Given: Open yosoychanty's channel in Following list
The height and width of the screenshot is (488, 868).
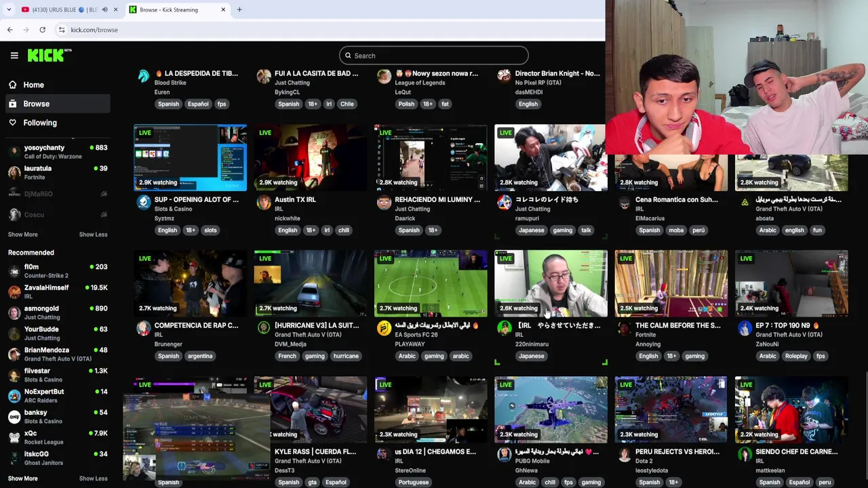Looking at the screenshot, I should coord(57,152).
